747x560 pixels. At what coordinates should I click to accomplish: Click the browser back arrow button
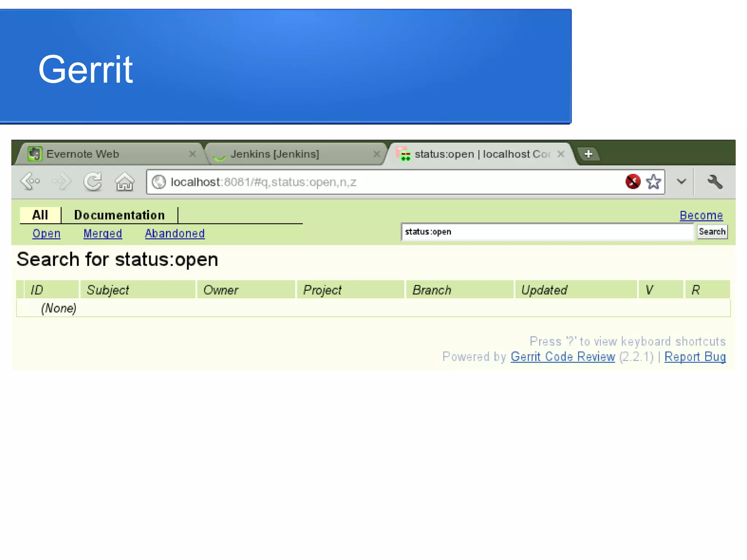point(30,181)
